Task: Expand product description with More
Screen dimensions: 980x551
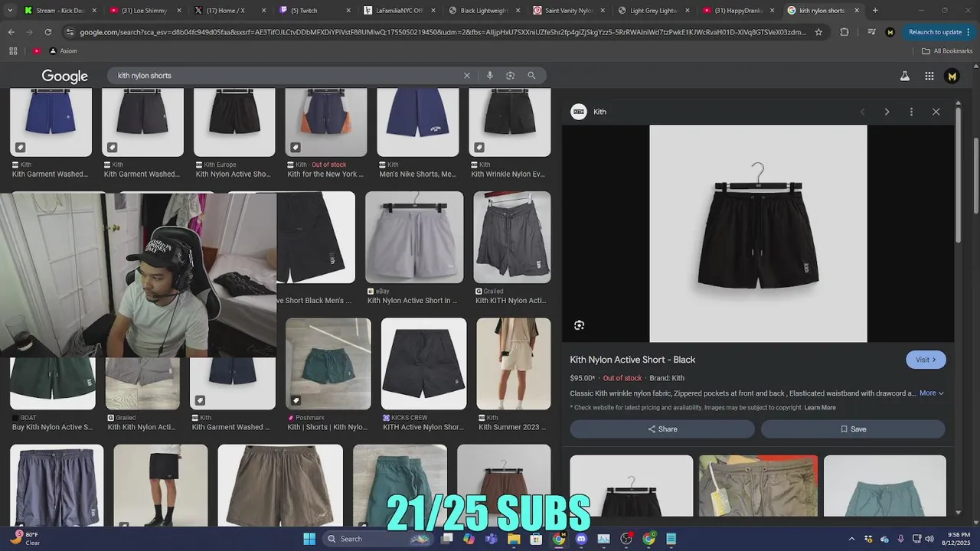Action: pos(931,393)
